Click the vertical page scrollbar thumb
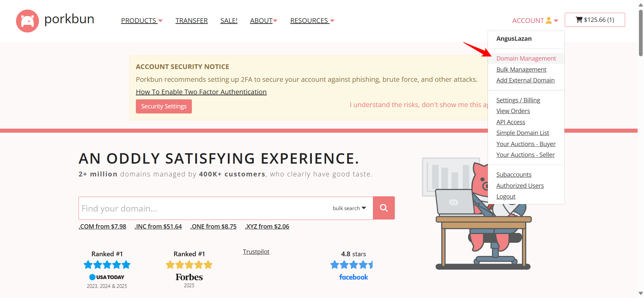644x298 pixels. click(641, 32)
